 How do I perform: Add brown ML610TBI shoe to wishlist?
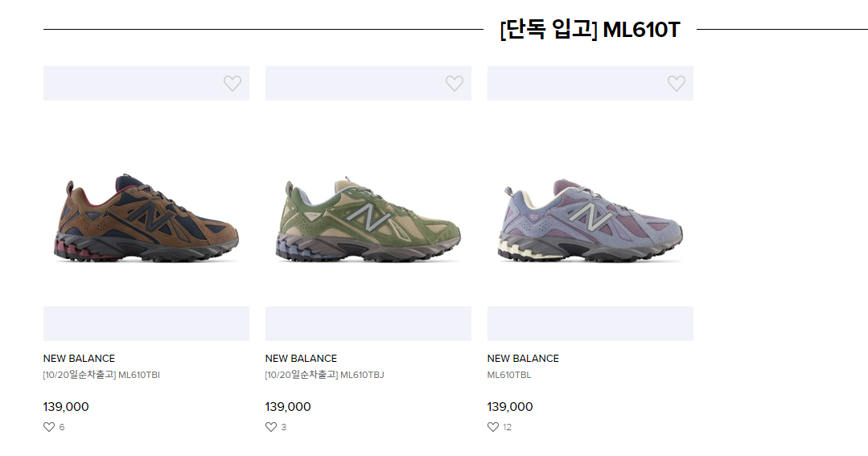click(x=232, y=84)
